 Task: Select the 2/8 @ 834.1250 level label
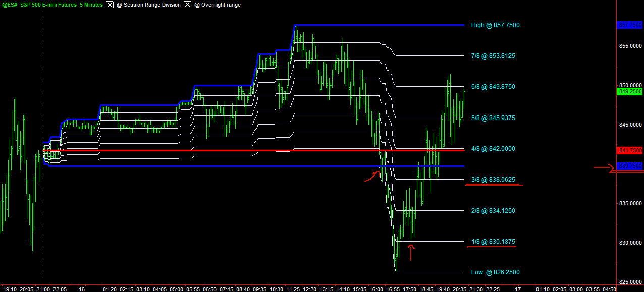(x=493, y=211)
